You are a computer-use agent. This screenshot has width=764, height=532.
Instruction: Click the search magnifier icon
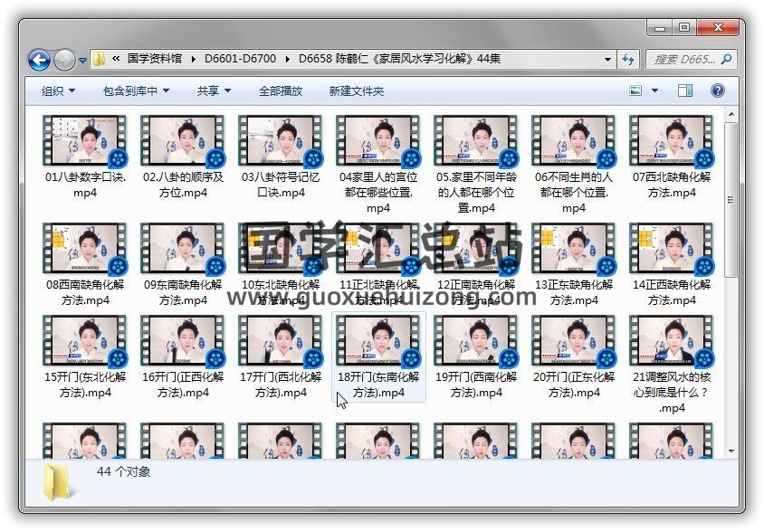[725, 60]
